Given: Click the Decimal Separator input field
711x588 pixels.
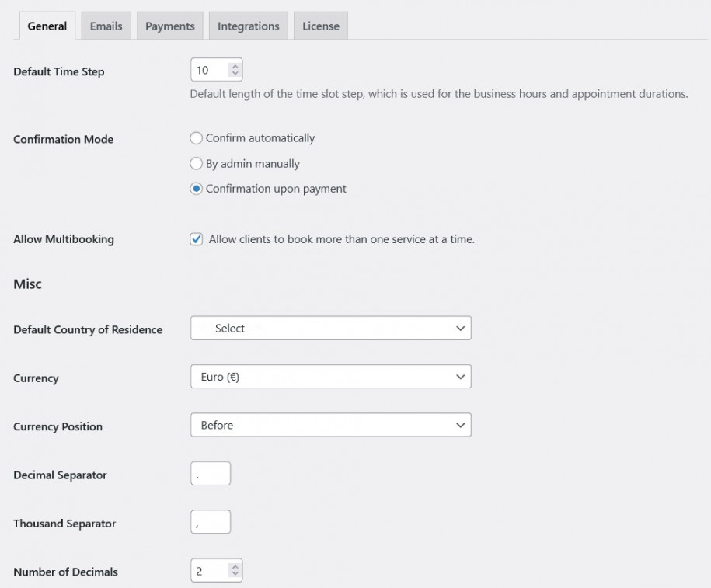Looking at the screenshot, I should (210, 472).
